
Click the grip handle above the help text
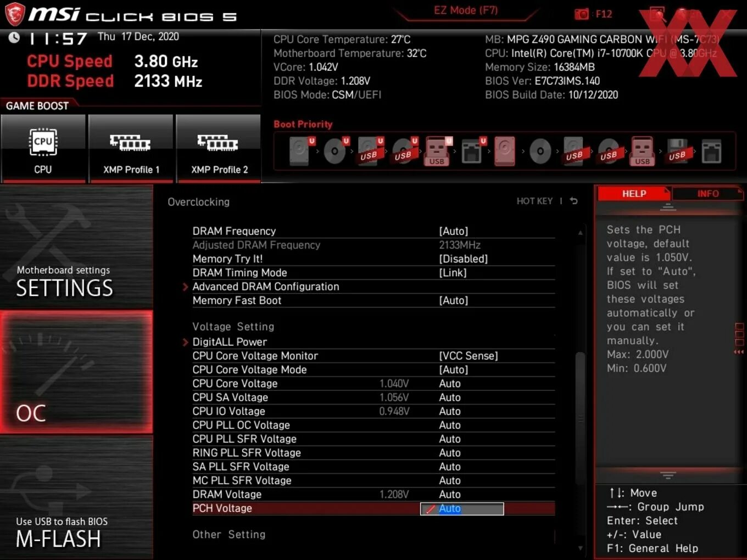(x=668, y=207)
